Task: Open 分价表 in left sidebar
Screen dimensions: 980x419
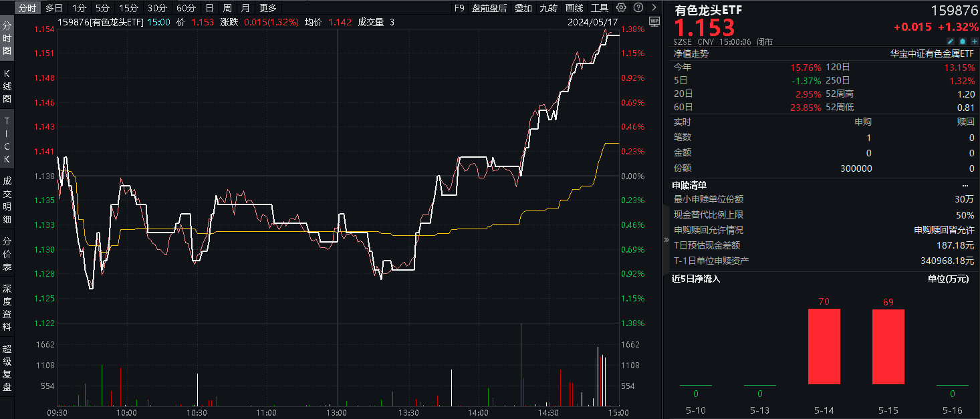Action: click(7, 254)
